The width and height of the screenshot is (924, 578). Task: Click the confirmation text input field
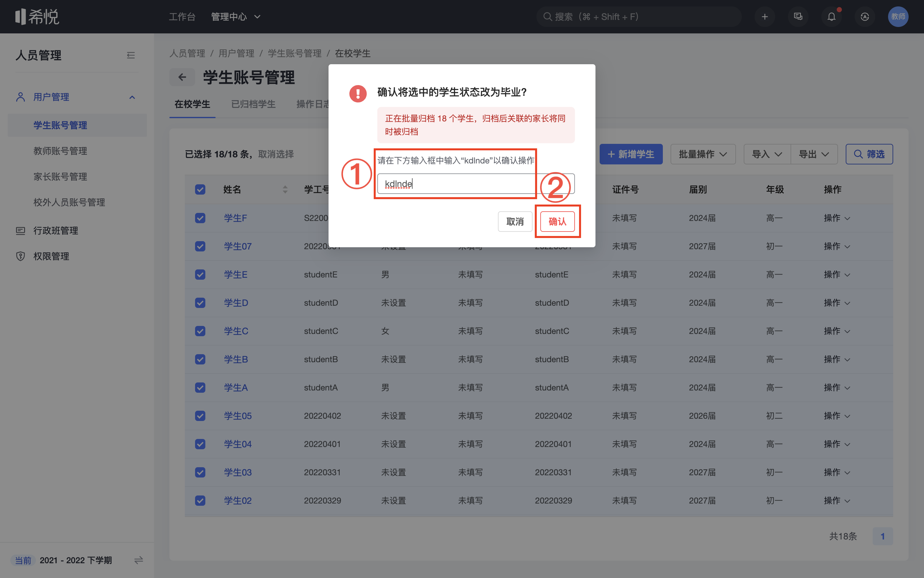coord(476,184)
